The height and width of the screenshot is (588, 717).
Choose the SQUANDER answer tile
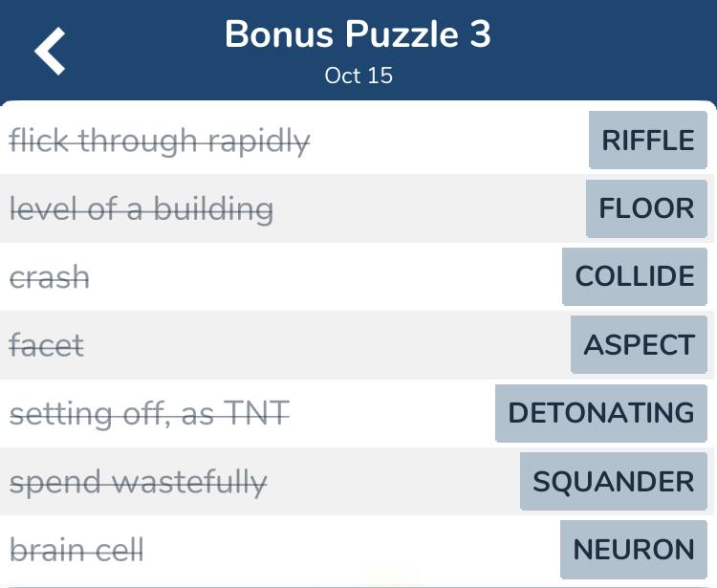(614, 482)
